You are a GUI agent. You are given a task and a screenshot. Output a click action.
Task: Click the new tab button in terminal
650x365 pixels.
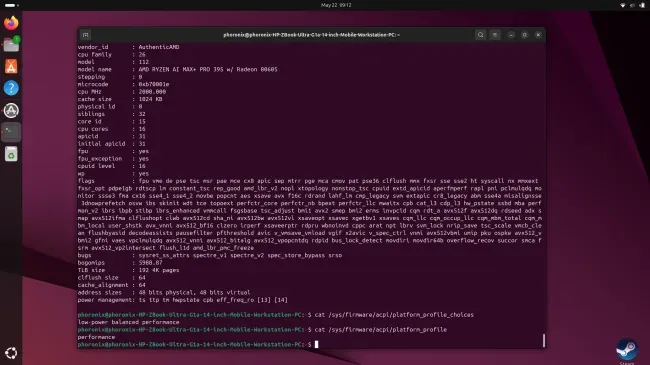(x=85, y=35)
